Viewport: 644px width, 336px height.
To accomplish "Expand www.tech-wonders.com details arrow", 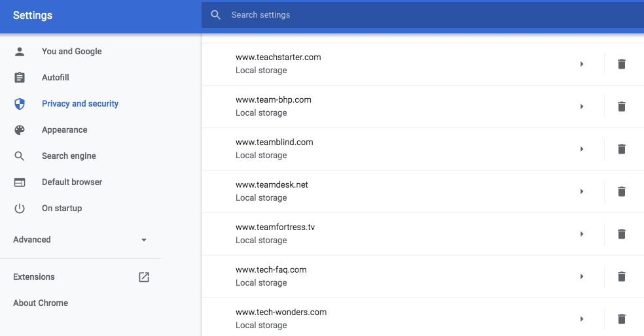I will [582, 319].
